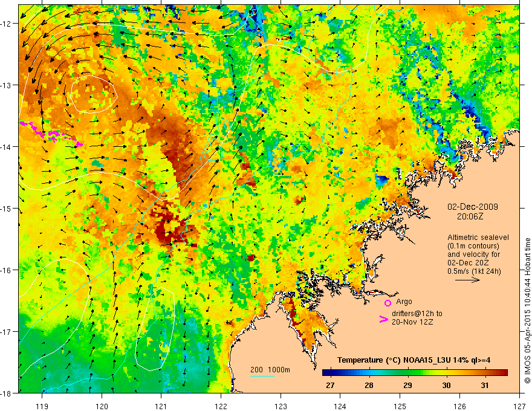The image size is (532, 411).
Task: Click the longitude axis label 126
Action: [x=459, y=406]
